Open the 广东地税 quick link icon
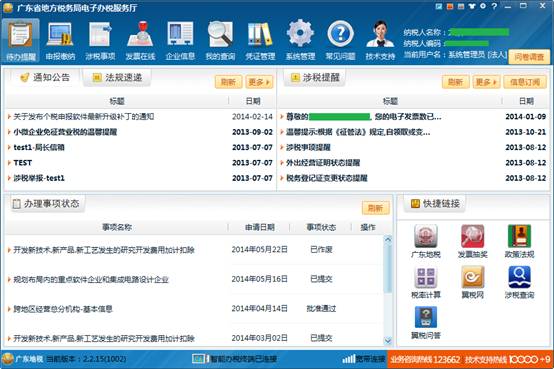This screenshot has height=369, width=554. 426,241
